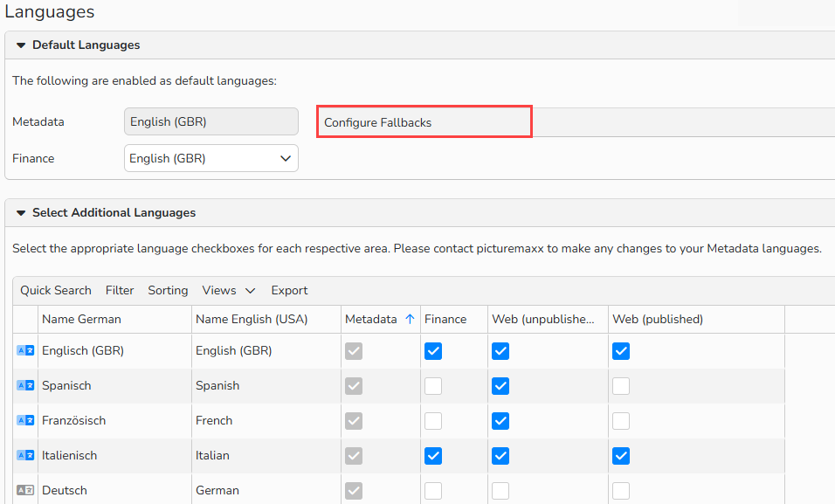The height and width of the screenshot is (504, 835).
Task: Click the gray translation icon for Deutsch row
Action: 25,490
